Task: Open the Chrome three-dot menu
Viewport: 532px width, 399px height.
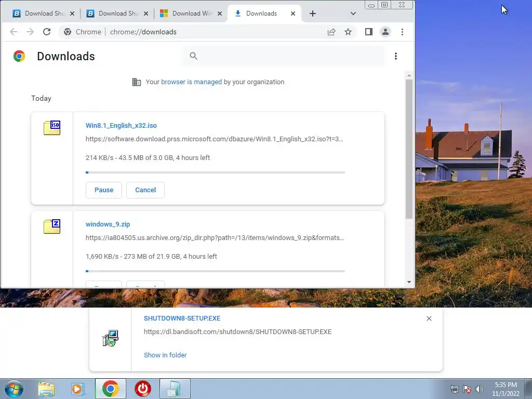Action: coord(403,32)
